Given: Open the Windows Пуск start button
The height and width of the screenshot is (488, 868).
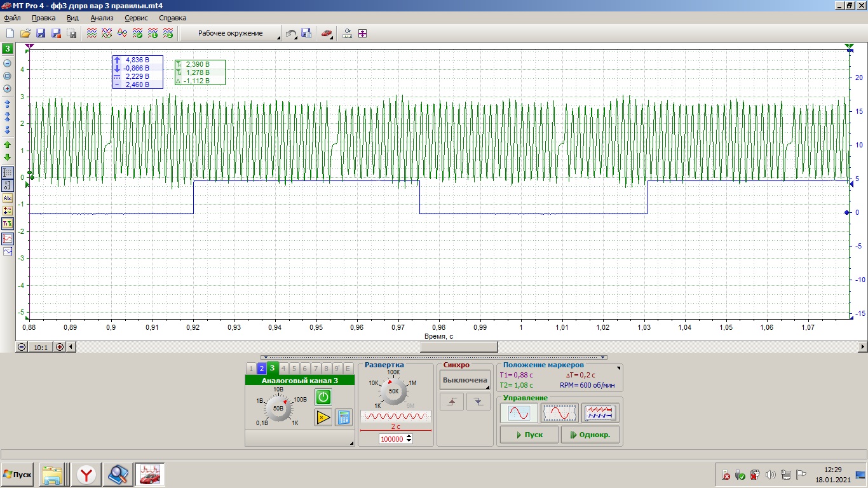Looking at the screenshot, I should 17,475.
